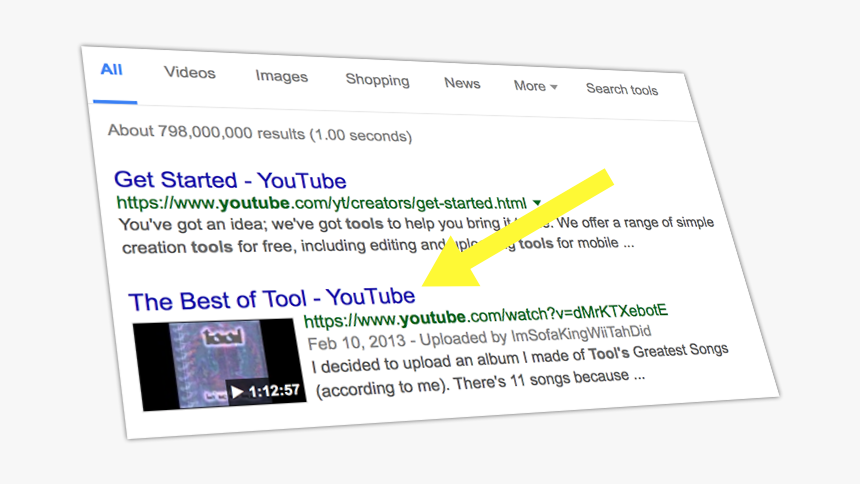Go to the Shopping tab
Viewport: 860px width, 484px height.
pyautogui.click(x=377, y=80)
